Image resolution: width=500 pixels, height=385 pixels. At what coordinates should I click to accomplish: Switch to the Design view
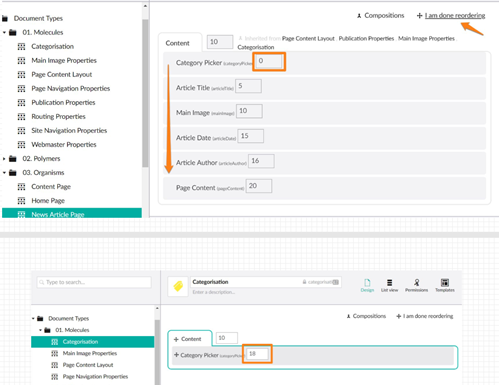click(367, 285)
